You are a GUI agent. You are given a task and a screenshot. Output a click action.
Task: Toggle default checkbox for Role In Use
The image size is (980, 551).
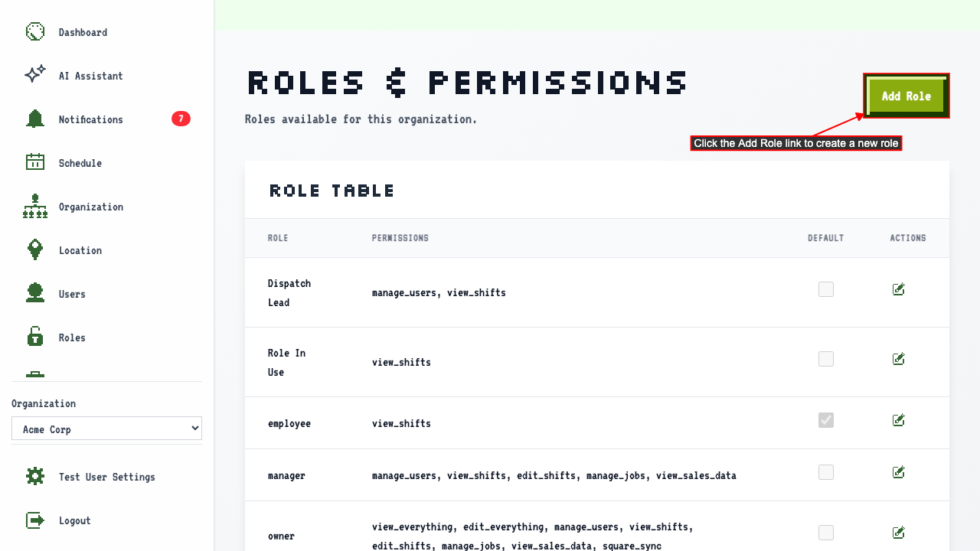(826, 359)
